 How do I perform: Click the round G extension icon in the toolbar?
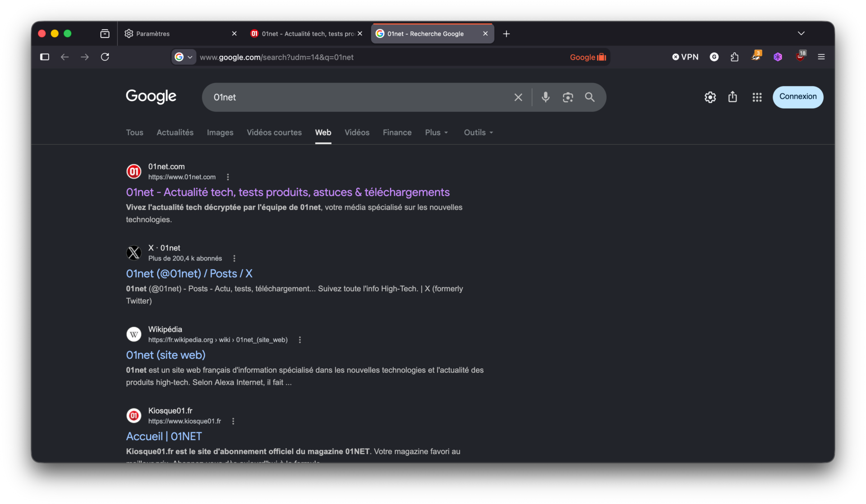(x=714, y=57)
